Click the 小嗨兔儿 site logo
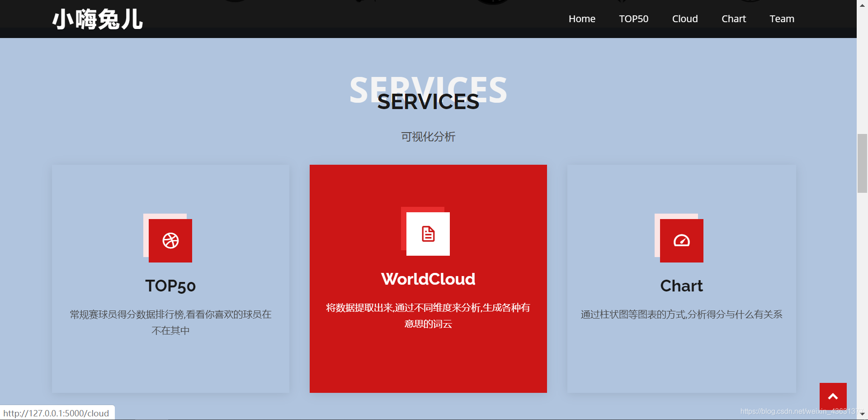This screenshot has width=868, height=420. [98, 19]
